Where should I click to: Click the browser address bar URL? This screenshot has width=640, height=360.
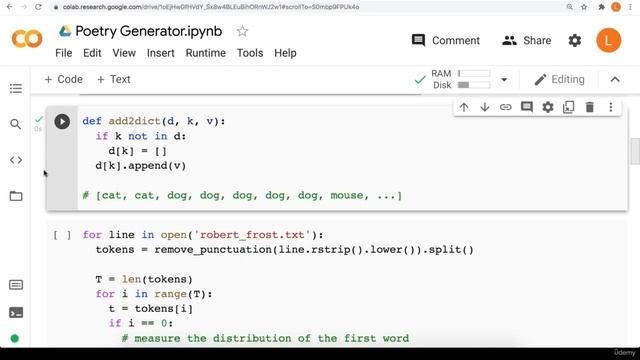(x=211, y=7)
